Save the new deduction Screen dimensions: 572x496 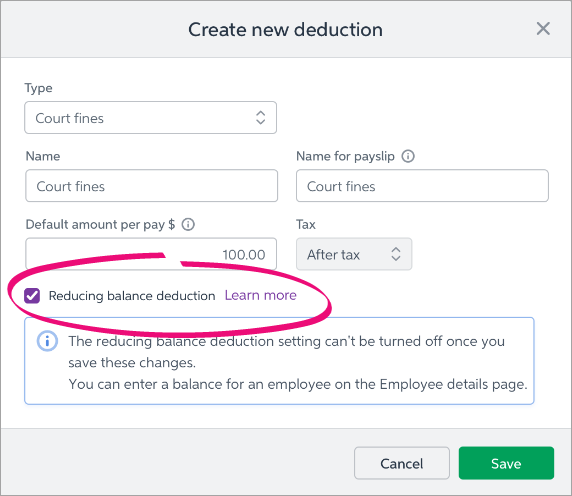[506, 463]
